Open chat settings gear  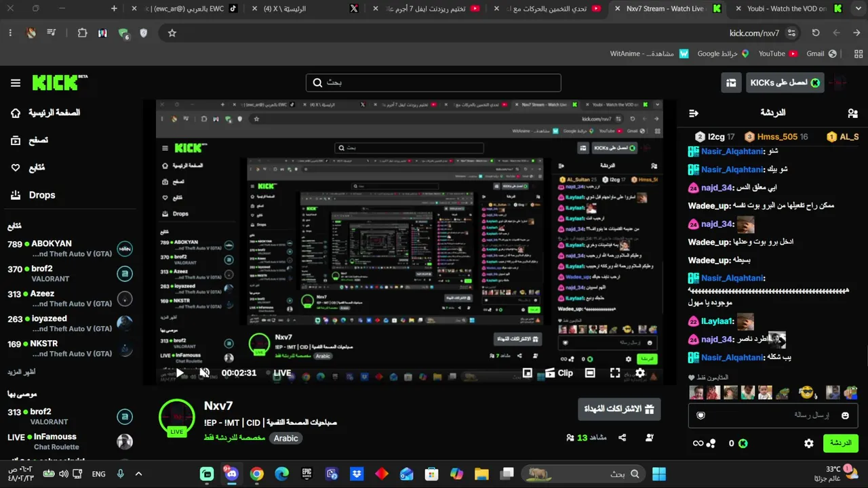coord(808,443)
